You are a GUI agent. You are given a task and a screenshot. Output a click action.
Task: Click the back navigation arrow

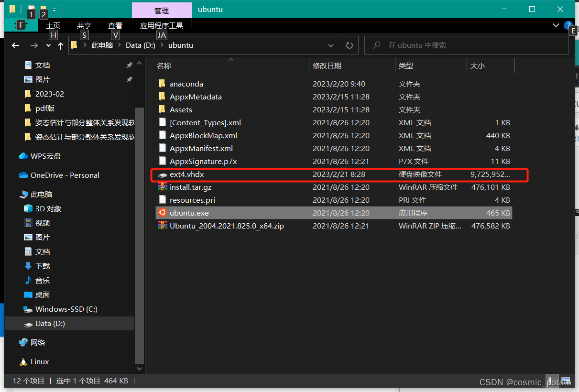[16, 45]
